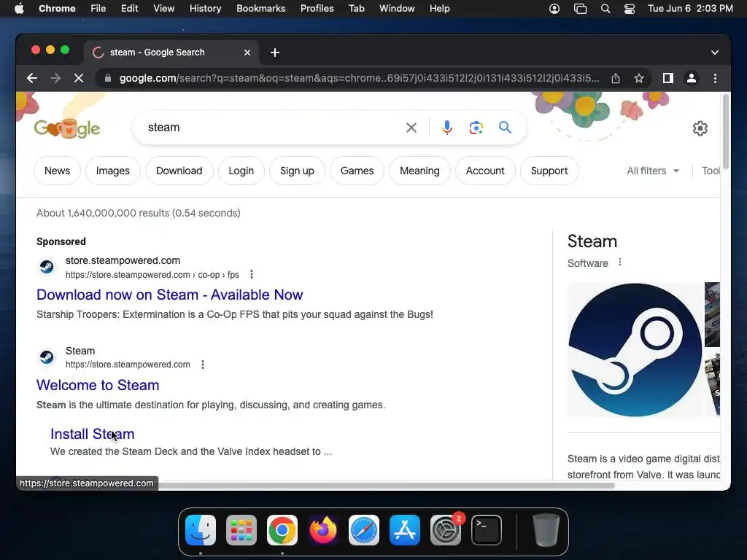Open the Bookmarks menu
The image size is (747, 560).
pos(260,9)
